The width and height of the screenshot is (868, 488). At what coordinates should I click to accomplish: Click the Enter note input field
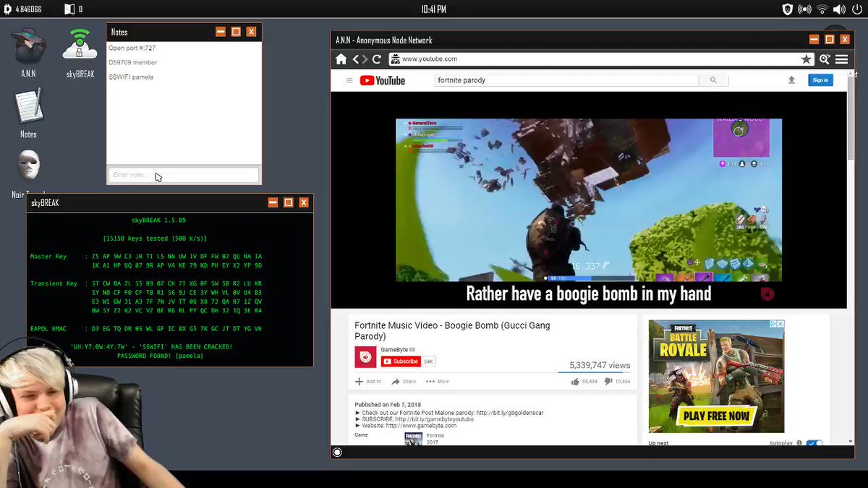tap(184, 175)
